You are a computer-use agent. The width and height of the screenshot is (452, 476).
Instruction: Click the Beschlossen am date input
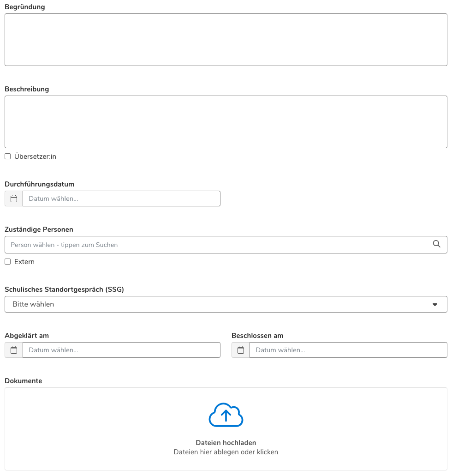348,350
